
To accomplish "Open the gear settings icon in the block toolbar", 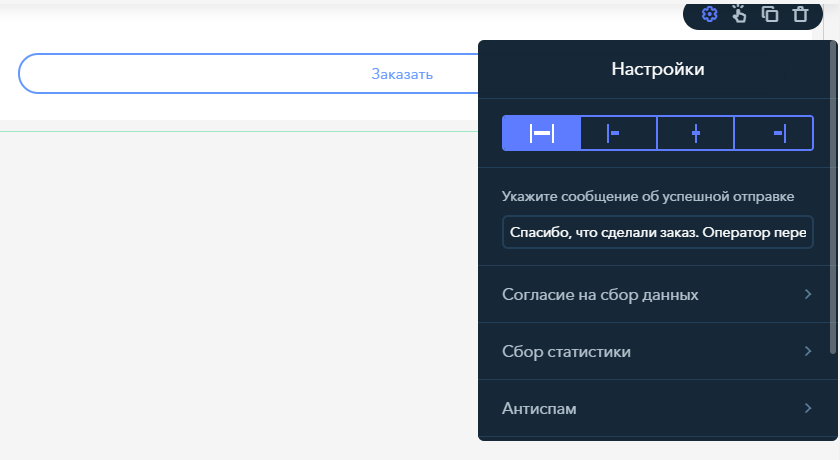I will pyautogui.click(x=709, y=14).
